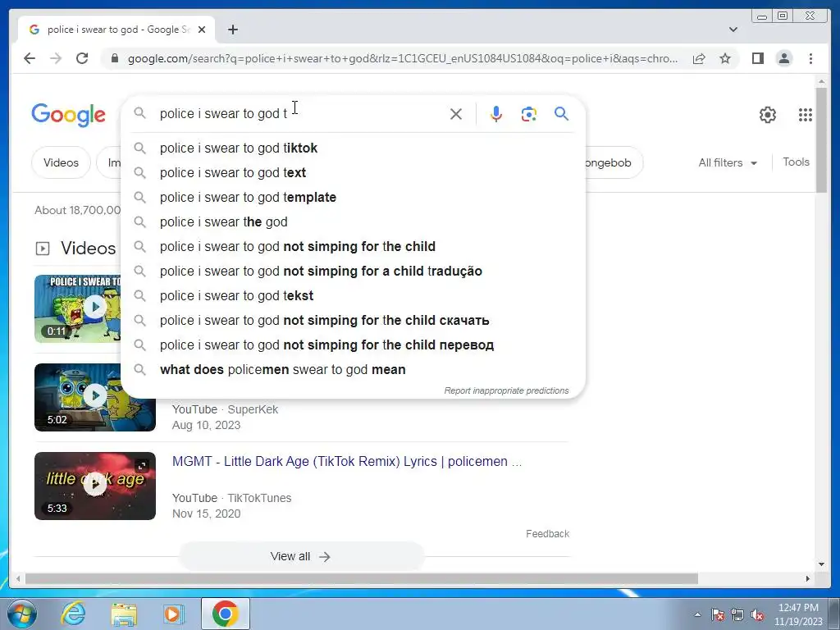Open the Windows Start menu
The image size is (840, 630).
[x=21, y=614]
